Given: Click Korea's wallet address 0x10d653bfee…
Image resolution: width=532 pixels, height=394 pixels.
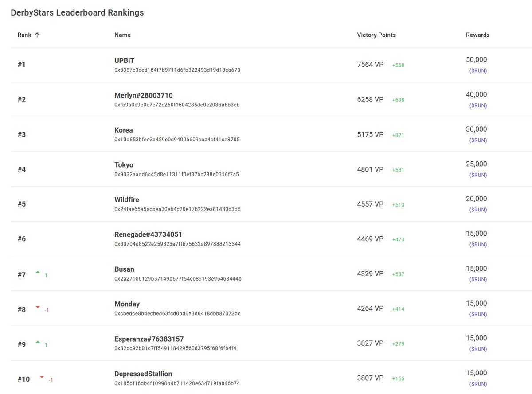Looking at the screenshot, I should pos(177,140).
